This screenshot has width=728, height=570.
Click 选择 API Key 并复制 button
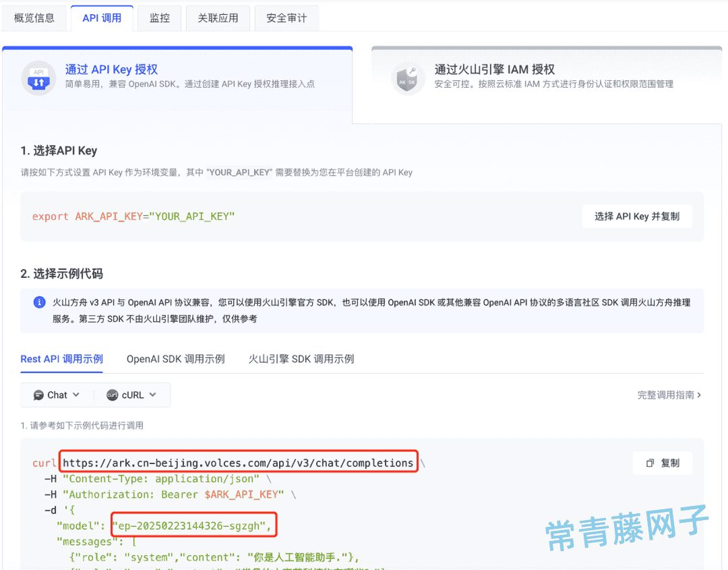[x=637, y=217]
